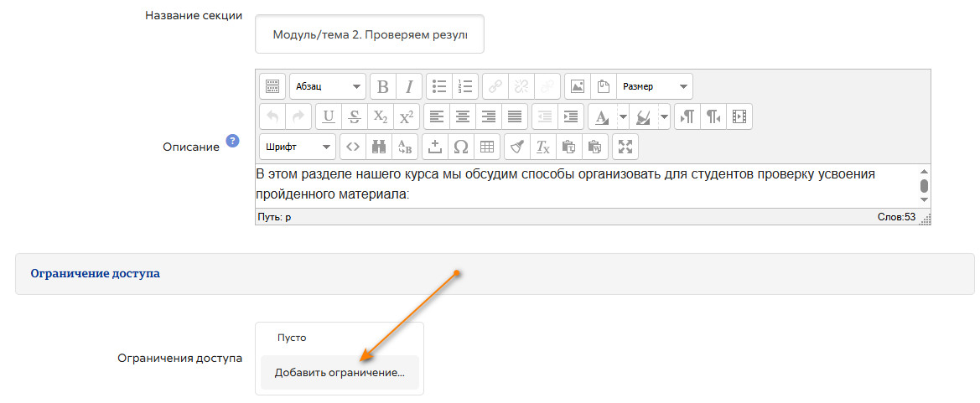Apply strikethrough formatting
Image resolution: width=980 pixels, height=403 pixels.
click(x=355, y=116)
